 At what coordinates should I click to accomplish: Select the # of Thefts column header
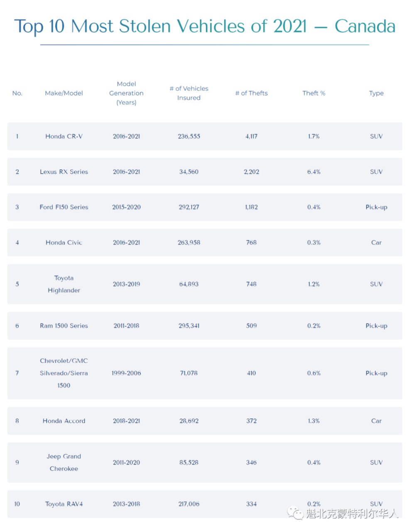point(251,93)
